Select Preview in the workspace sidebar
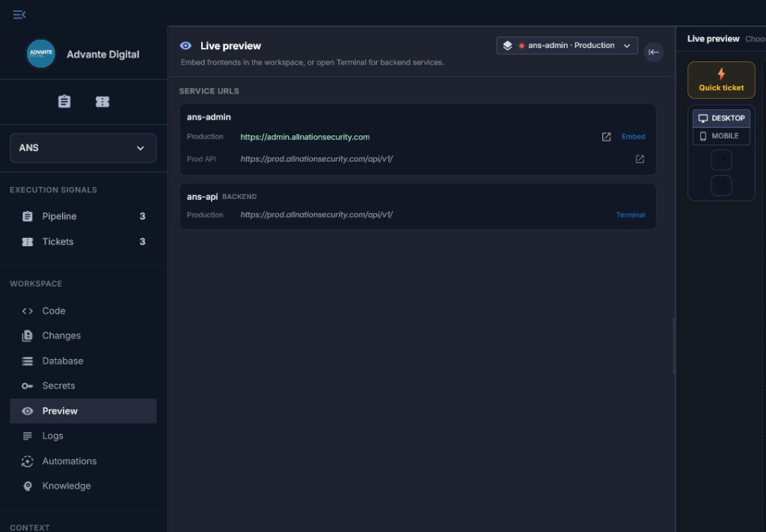Screen dimensions: 766x532 tap(83, 411)
